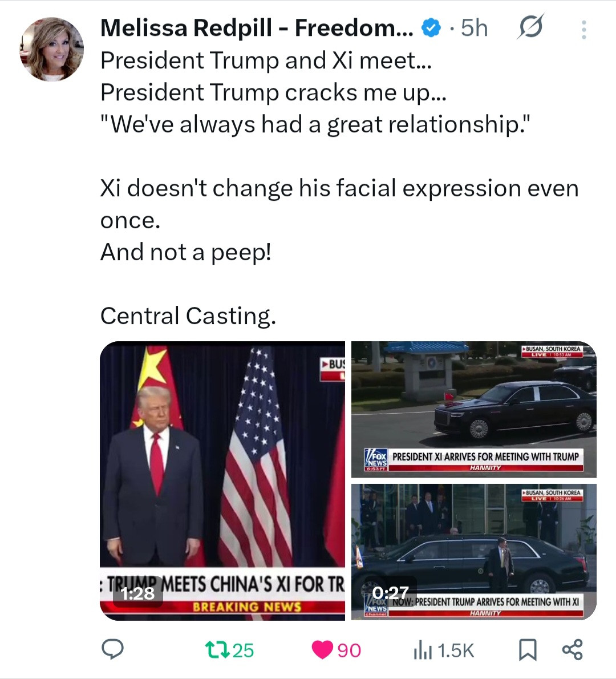616x679 pixels.
Task: Click the blue verified badge
Action: point(431,27)
